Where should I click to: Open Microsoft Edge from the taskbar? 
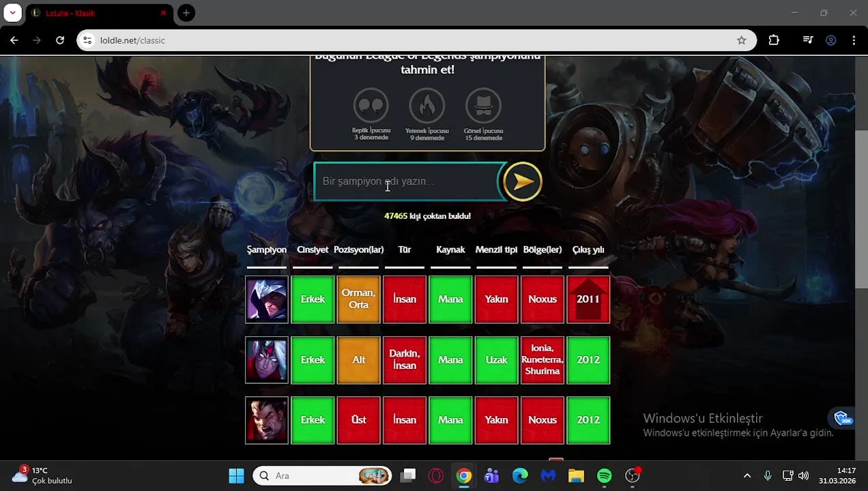click(520, 476)
